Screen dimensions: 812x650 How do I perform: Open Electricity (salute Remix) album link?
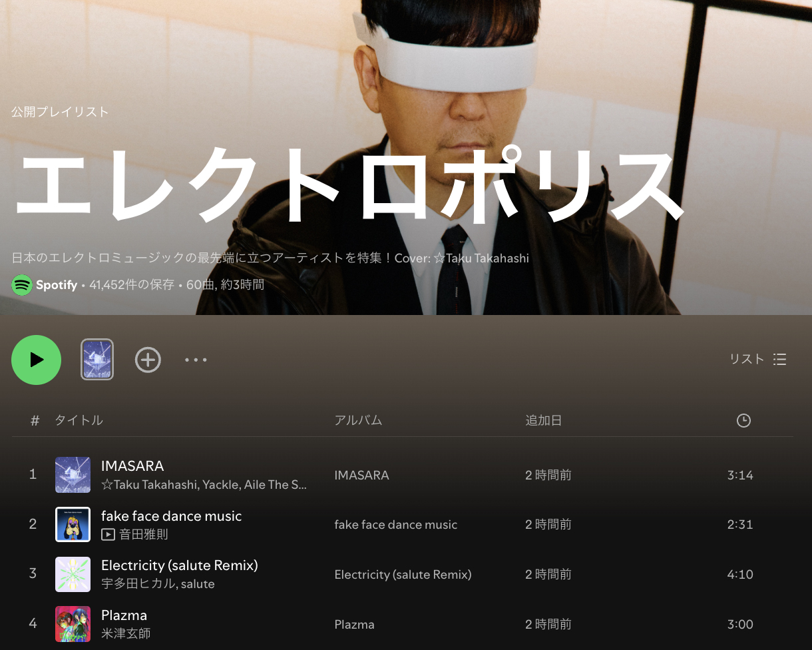tap(403, 574)
